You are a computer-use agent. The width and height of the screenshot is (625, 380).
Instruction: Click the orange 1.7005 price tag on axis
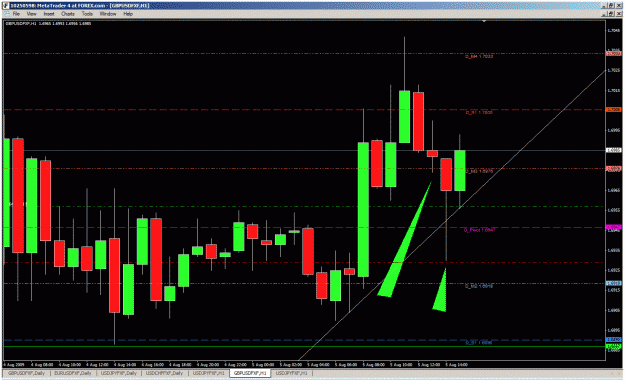613,110
